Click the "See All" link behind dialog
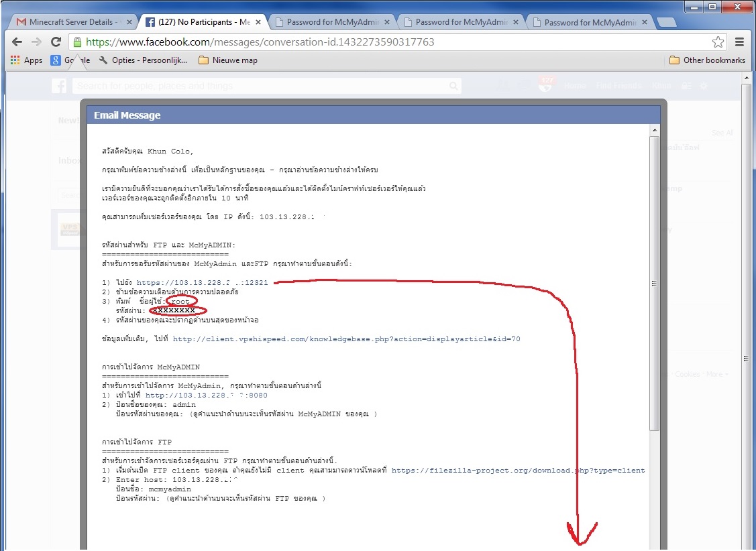 (722, 133)
